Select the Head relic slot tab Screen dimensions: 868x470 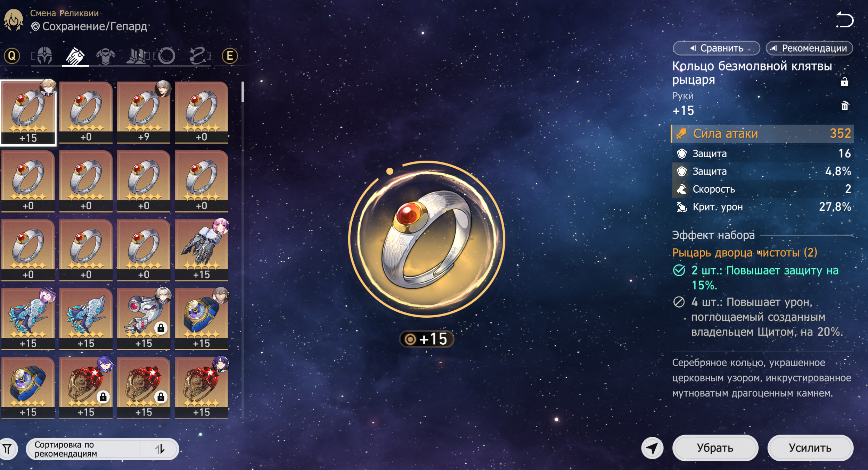point(44,56)
